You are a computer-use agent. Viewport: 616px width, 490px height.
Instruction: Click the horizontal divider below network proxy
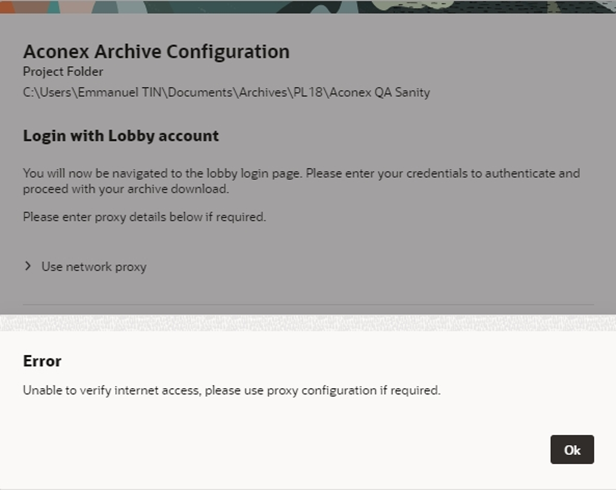point(308,304)
